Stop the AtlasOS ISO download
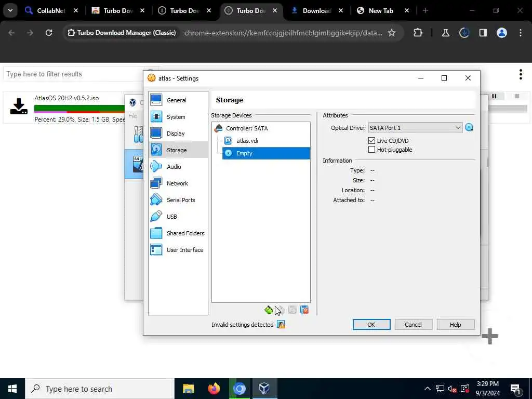The image size is (532, 399). [517, 96]
